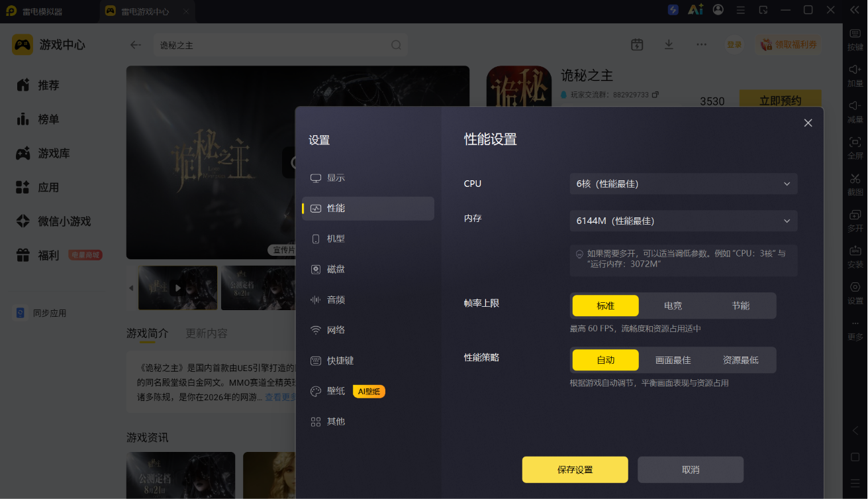Open the 机型 settings tab
This screenshot has height=499, width=868.
click(x=368, y=239)
